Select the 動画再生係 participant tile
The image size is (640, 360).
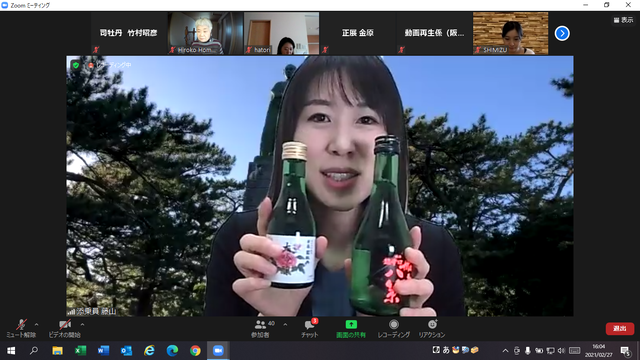point(434,33)
